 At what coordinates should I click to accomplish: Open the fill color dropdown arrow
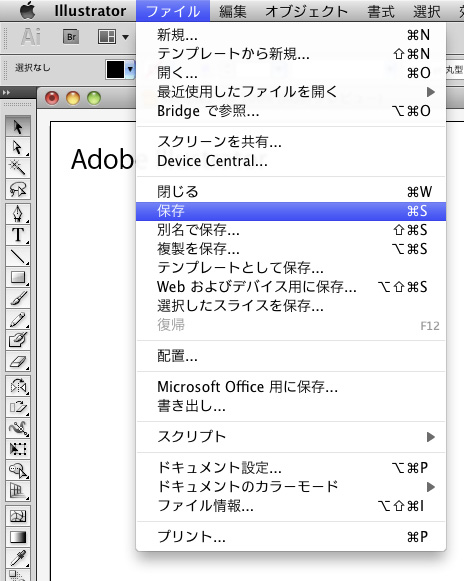point(130,69)
